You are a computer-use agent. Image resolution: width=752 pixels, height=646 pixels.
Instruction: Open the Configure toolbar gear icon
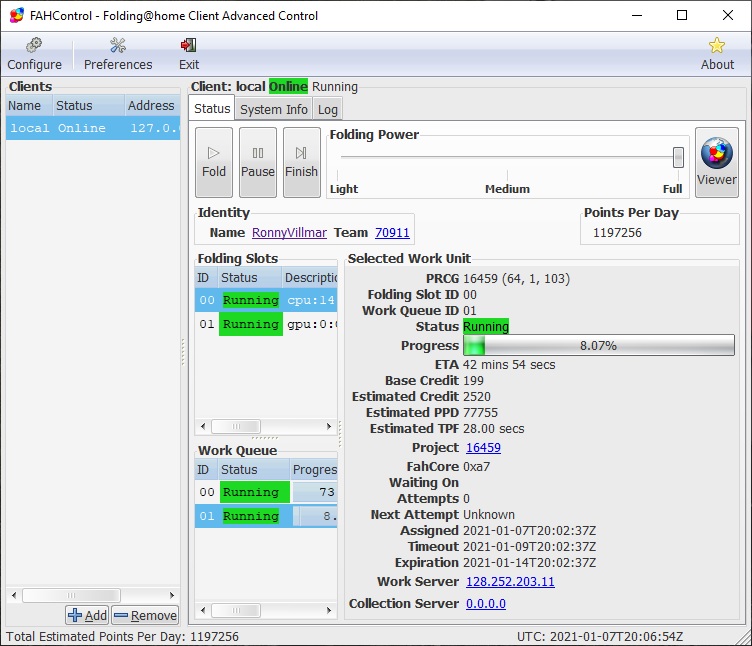(x=34, y=46)
